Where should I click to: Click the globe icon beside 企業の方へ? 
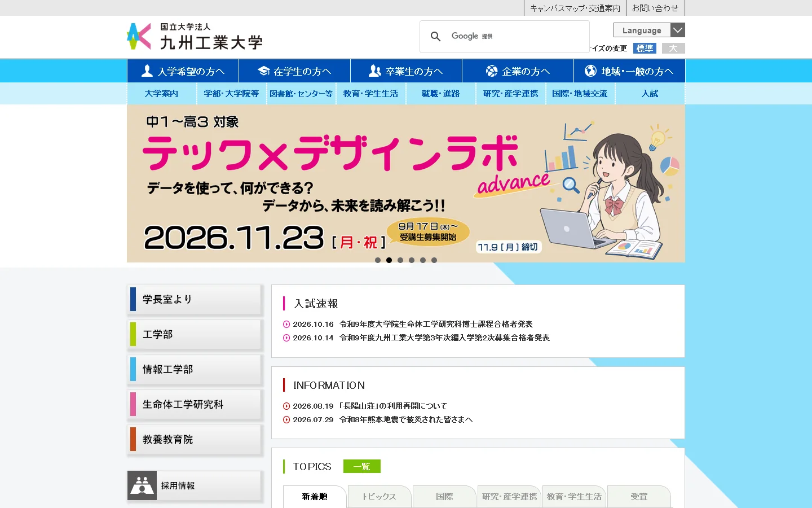coord(492,71)
